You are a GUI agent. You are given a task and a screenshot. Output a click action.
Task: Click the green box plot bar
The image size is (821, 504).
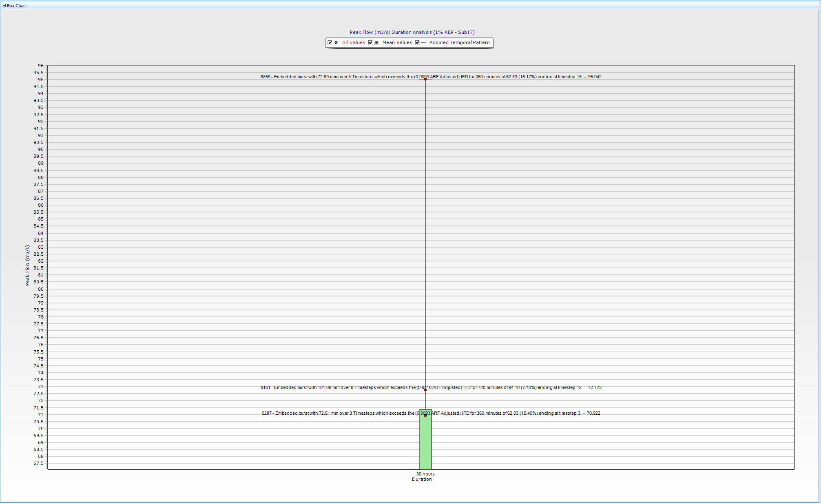[425, 444]
